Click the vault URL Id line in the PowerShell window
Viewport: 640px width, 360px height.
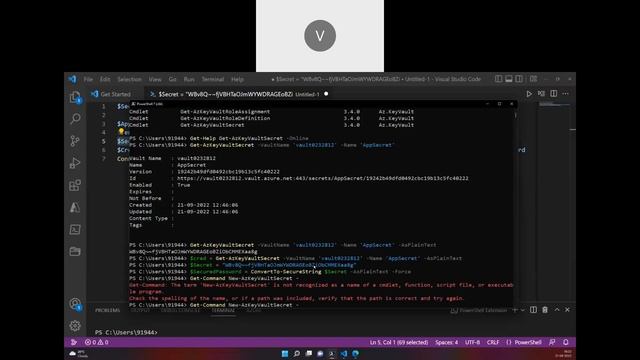(299, 178)
